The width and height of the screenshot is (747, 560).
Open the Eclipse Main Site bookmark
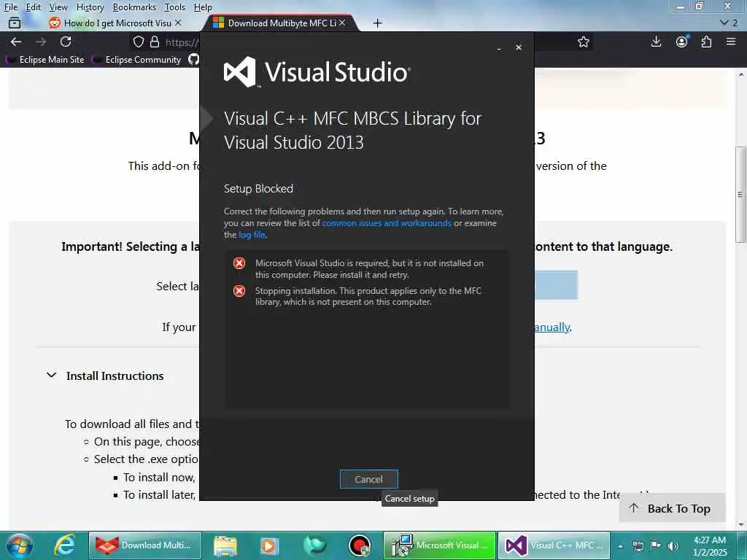click(44, 60)
